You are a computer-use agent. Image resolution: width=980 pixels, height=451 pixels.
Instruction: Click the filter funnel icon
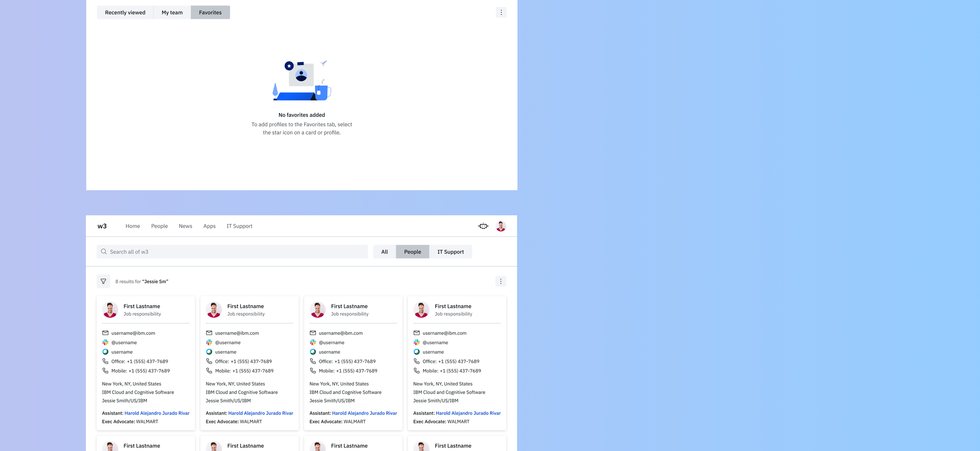[103, 281]
